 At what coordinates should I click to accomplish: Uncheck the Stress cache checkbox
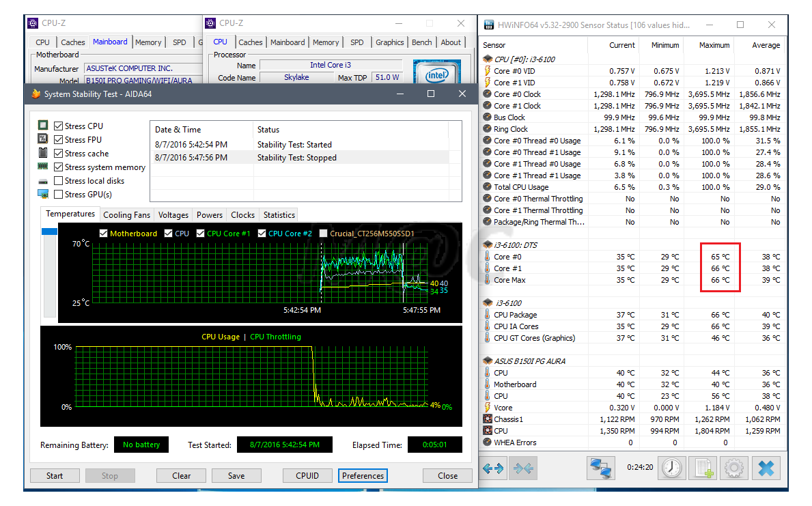coord(59,153)
